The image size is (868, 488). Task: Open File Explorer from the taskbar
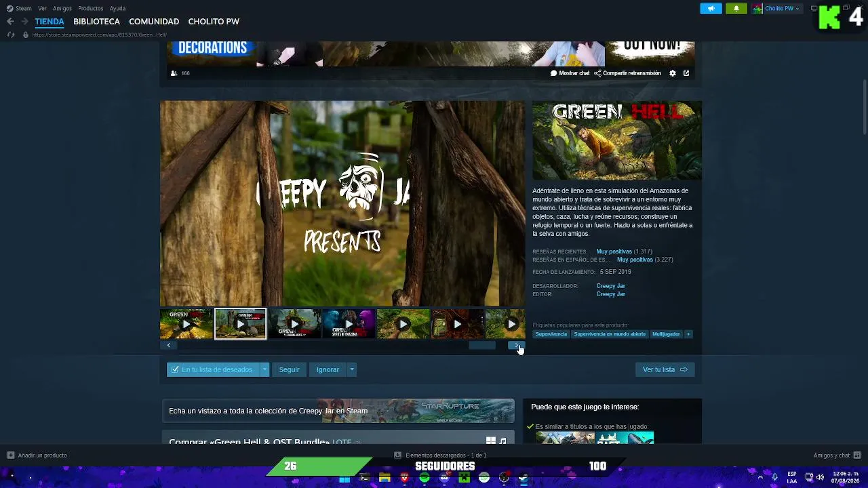[x=384, y=479]
